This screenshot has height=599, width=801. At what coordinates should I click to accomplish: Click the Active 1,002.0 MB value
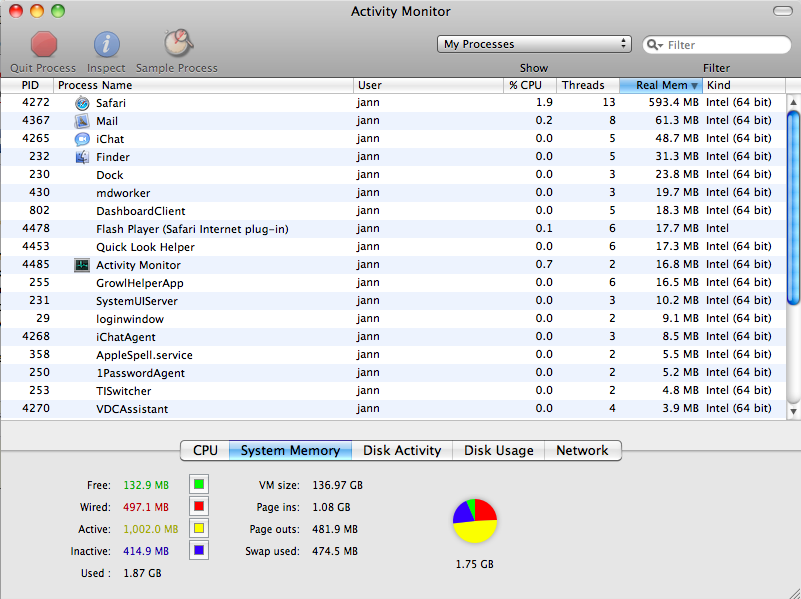click(x=151, y=530)
